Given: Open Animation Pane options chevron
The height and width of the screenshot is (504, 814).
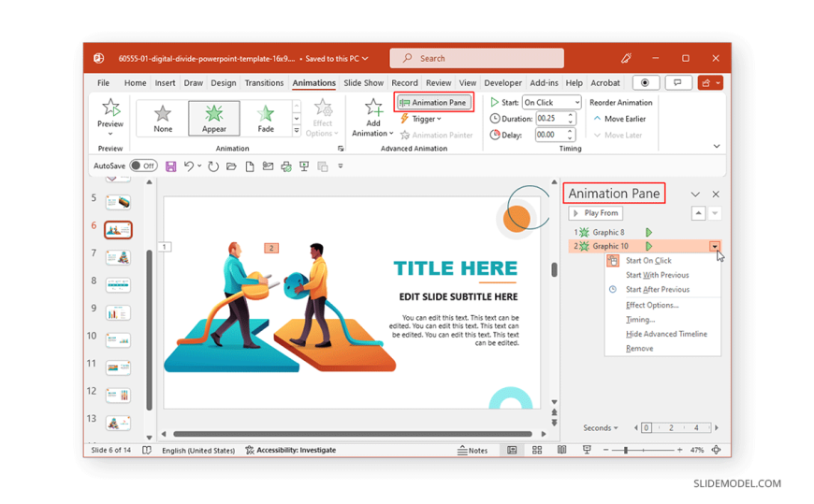Looking at the screenshot, I should click(x=695, y=194).
